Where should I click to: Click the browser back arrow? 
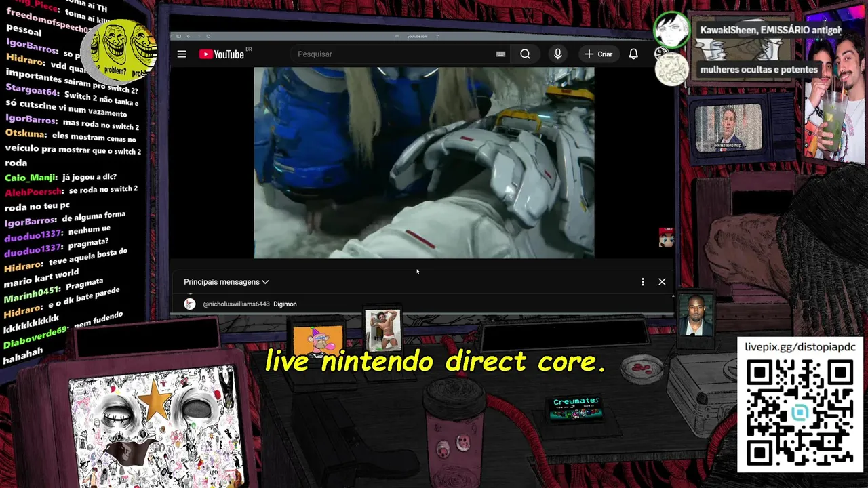coord(188,36)
